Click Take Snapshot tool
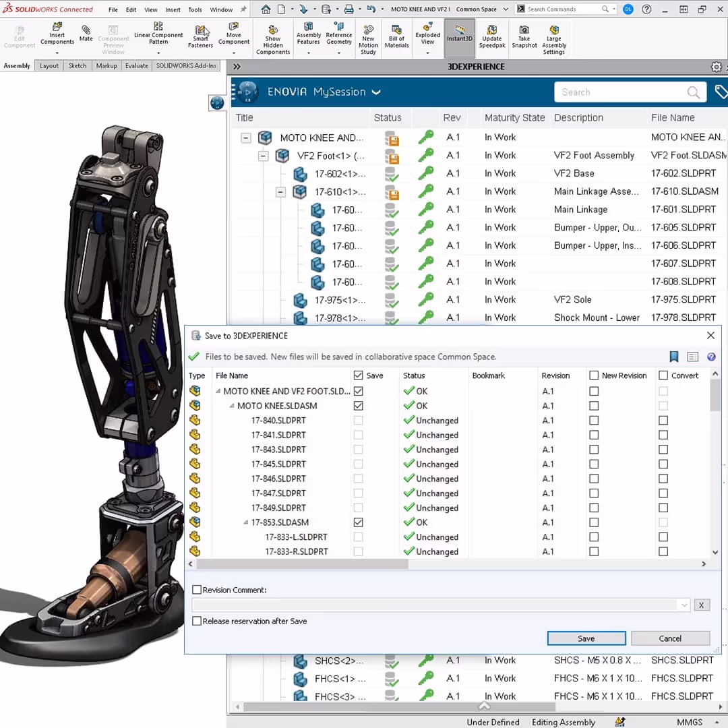 [524, 36]
